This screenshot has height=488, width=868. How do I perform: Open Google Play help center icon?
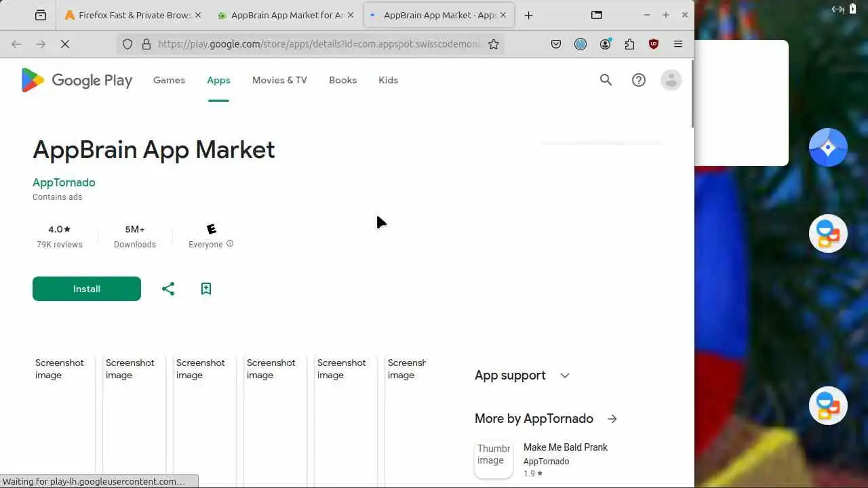(x=639, y=80)
